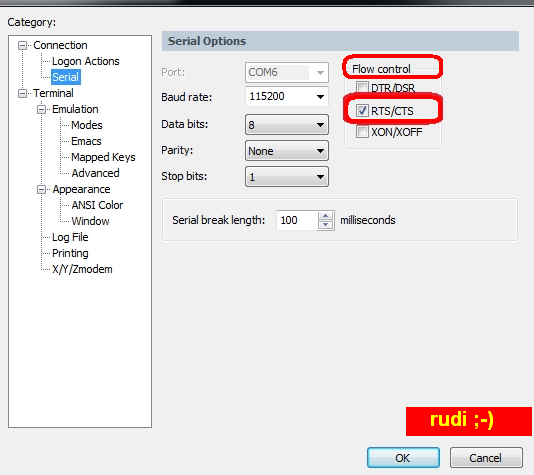
Task: Click the Cancel button
Action: click(486, 458)
